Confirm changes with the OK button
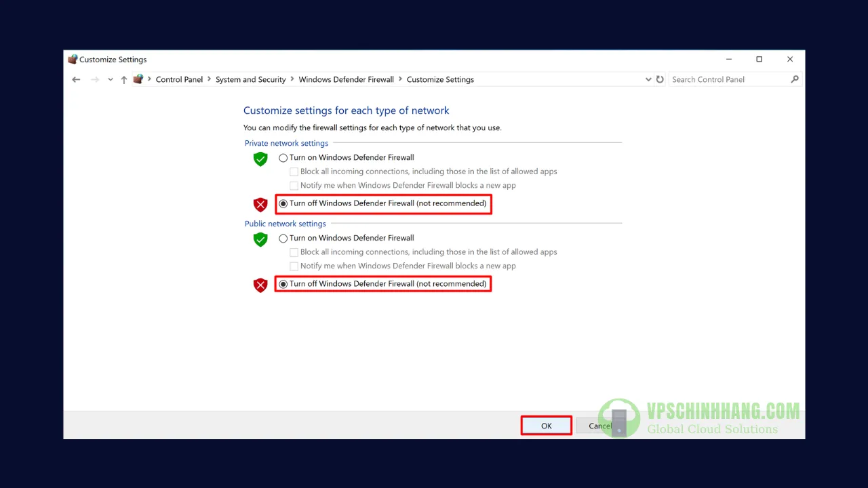 (547, 426)
